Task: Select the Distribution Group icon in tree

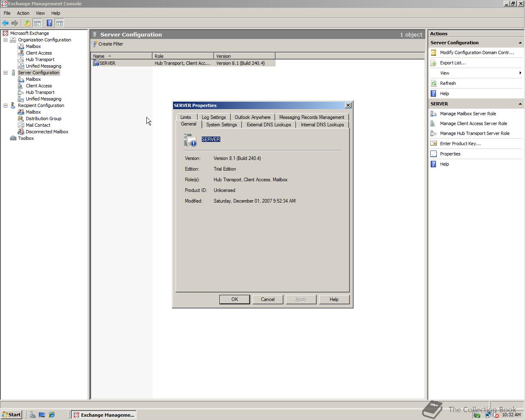Action: pyautogui.click(x=21, y=119)
